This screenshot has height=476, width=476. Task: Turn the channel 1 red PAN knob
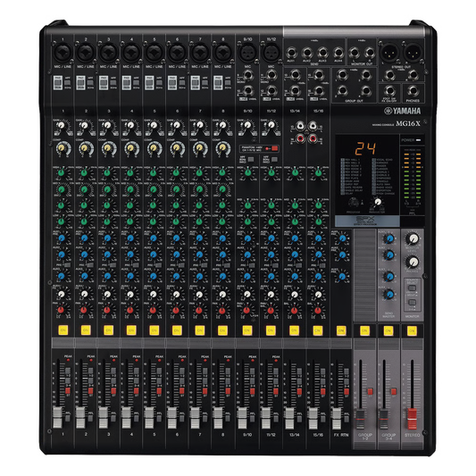61,310
